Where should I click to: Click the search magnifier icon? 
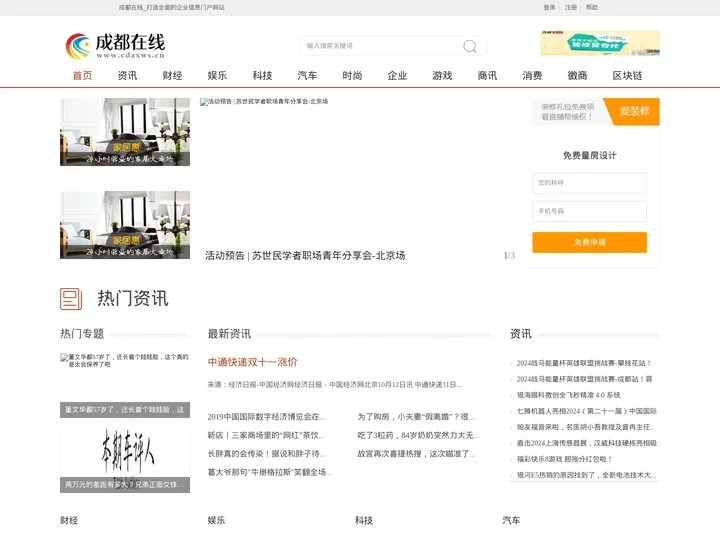coord(469,46)
